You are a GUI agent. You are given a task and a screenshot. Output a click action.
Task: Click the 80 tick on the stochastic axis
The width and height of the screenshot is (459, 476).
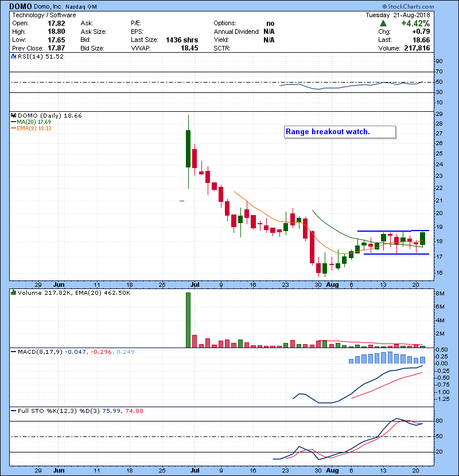(439, 421)
